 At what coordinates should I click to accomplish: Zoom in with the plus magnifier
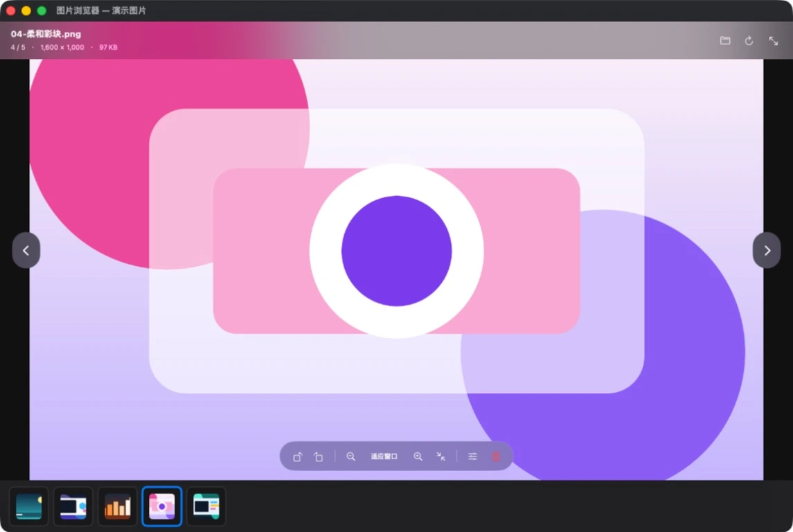click(418, 456)
